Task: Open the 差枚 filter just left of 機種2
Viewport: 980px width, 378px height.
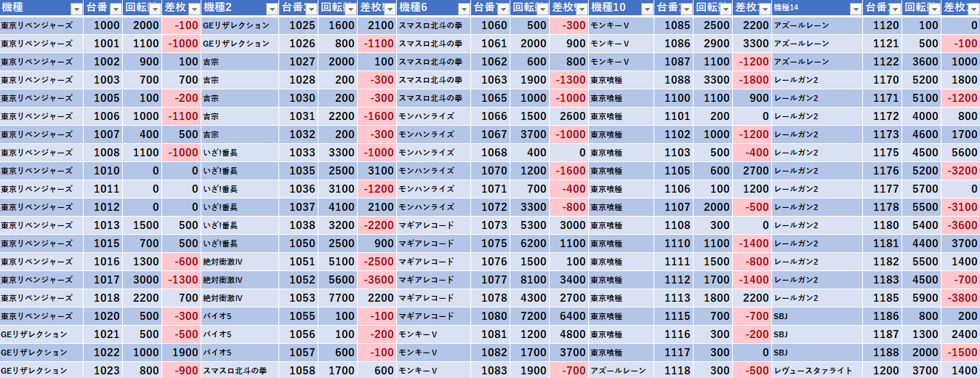Action: click(193, 9)
